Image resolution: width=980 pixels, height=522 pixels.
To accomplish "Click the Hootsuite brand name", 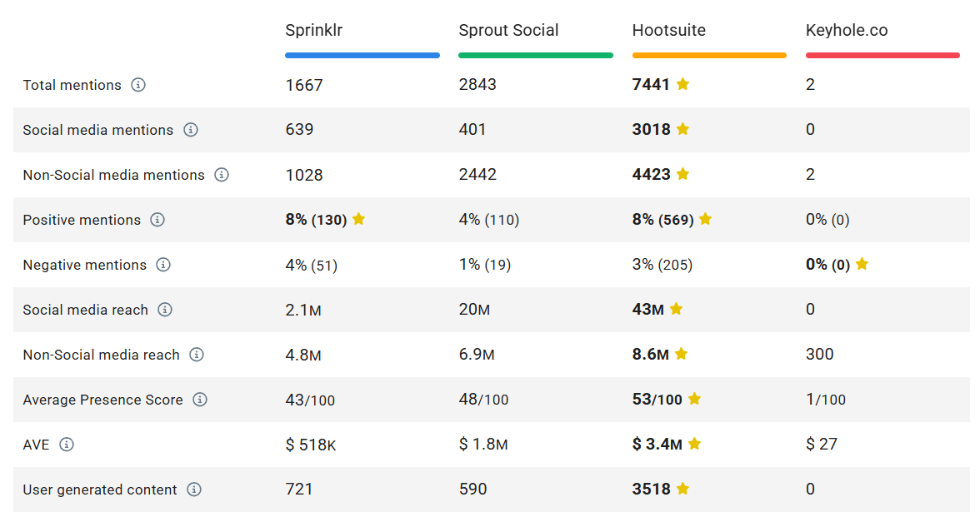I will pyautogui.click(x=669, y=30).
